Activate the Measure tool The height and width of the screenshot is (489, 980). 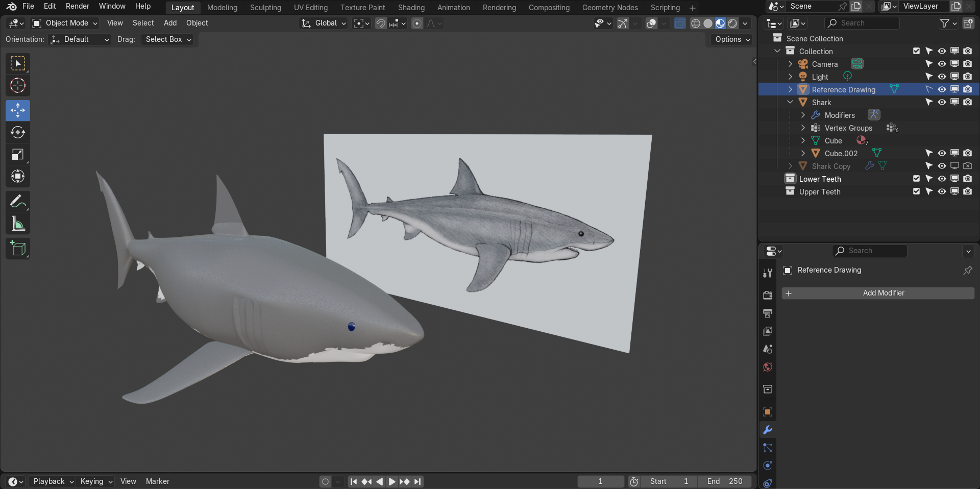(18, 224)
